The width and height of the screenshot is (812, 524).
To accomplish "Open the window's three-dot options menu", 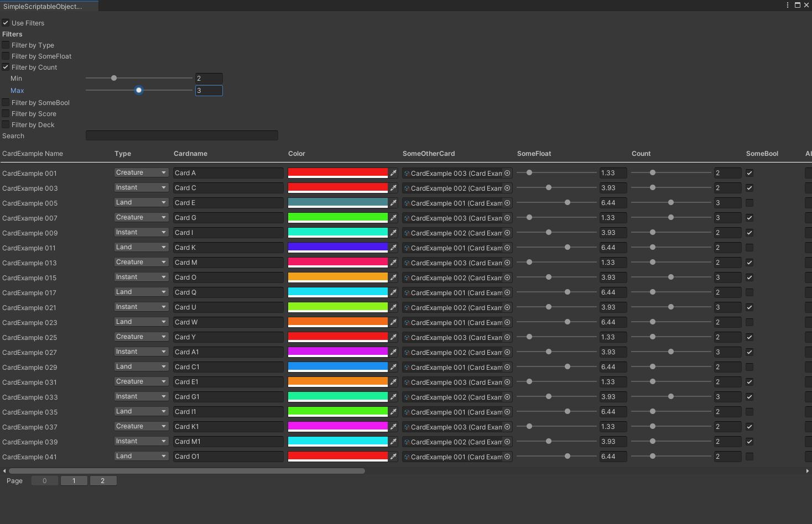I will [x=788, y=5].
